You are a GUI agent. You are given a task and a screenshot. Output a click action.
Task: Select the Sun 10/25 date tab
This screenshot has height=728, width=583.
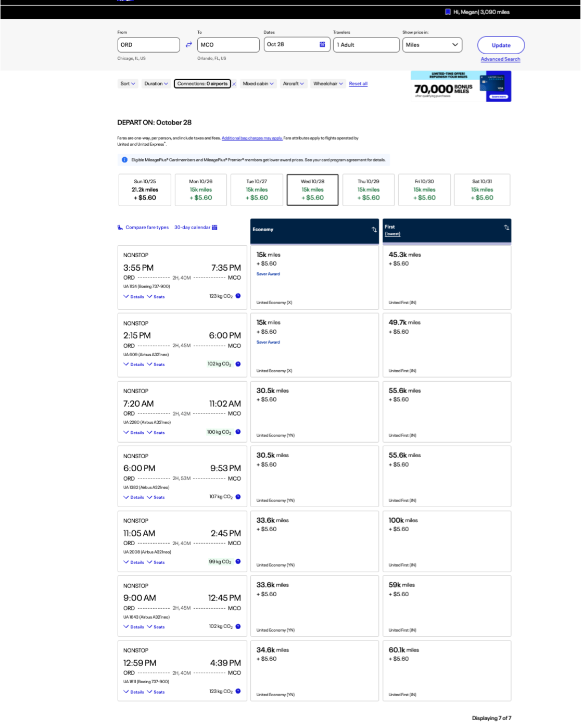pyautogui.click(x=145, y=190)
